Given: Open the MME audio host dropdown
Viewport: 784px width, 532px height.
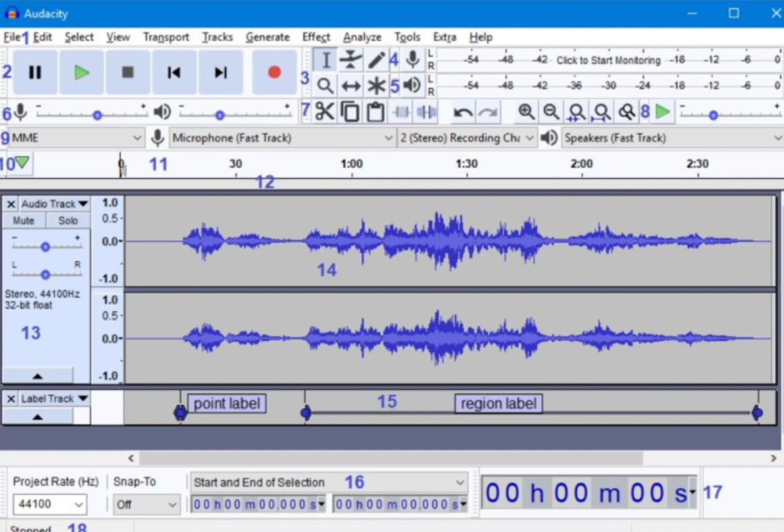Looking at the screenshot, I should [x=76, y=137].
